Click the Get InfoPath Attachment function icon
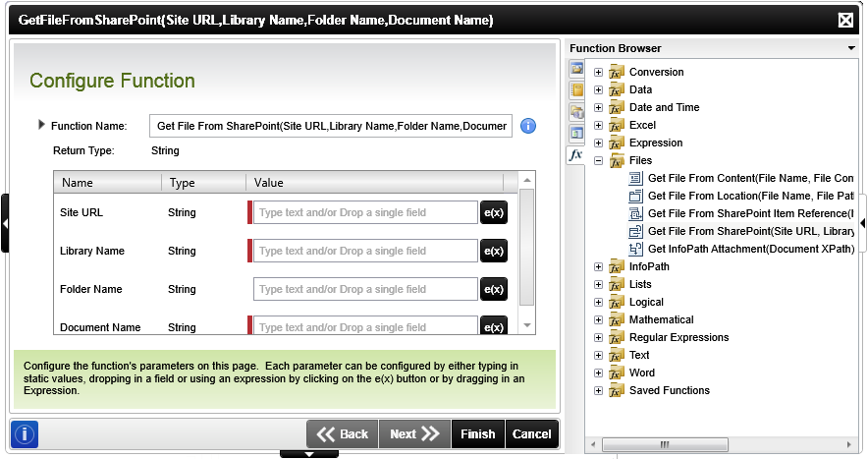Image resolution: width=868 pixels, height=459 pixels. (635, 249)
